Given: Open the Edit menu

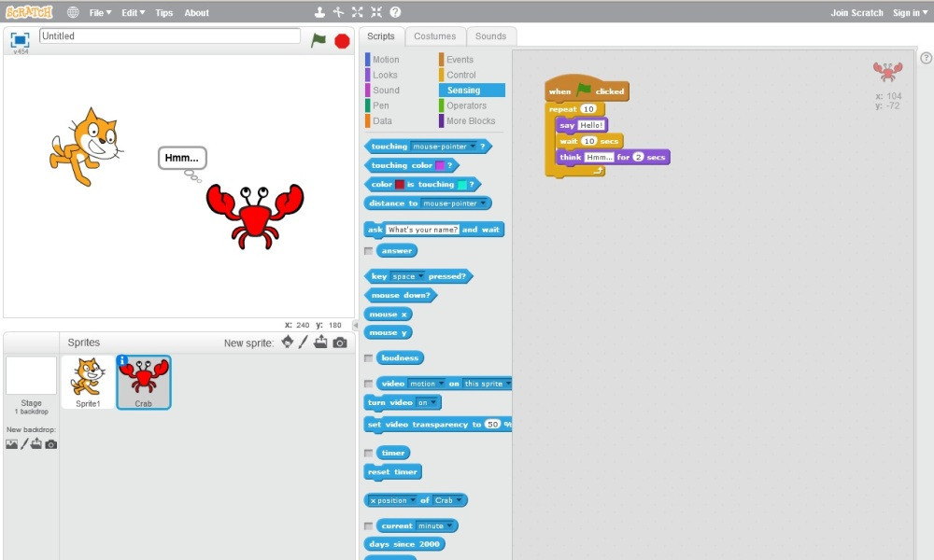Looking at the screenshot, I should [133, 12].
